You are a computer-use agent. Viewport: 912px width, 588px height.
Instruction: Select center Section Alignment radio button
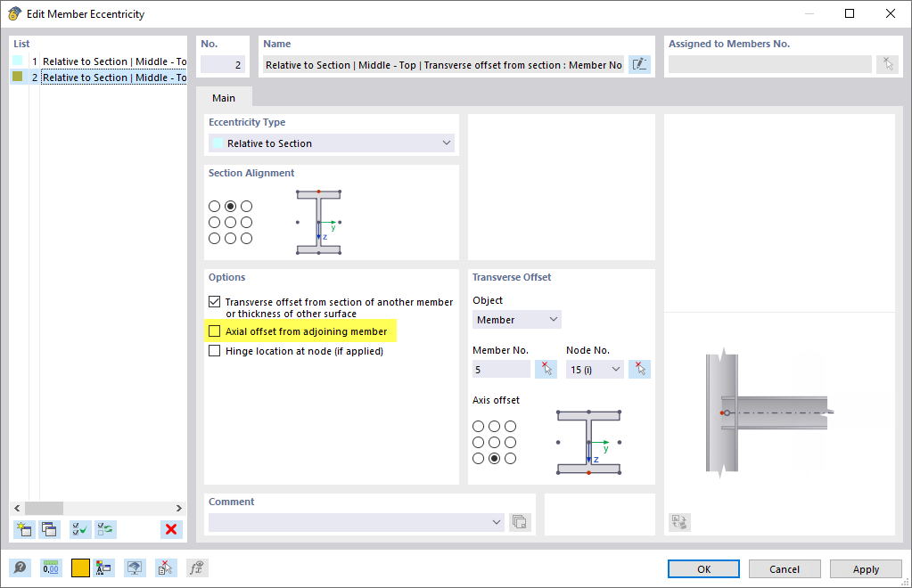[230, 222]
